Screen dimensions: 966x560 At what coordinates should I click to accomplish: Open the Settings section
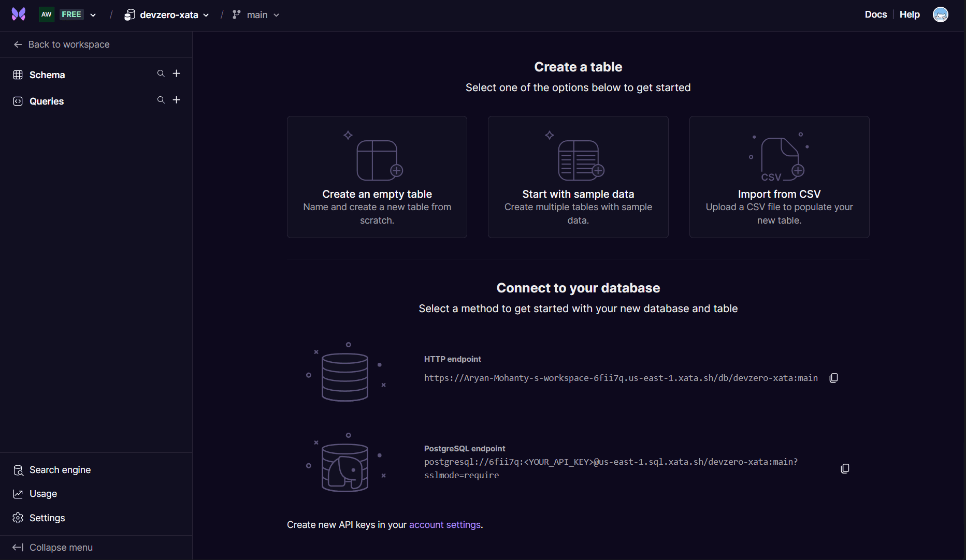click(47, 518)
